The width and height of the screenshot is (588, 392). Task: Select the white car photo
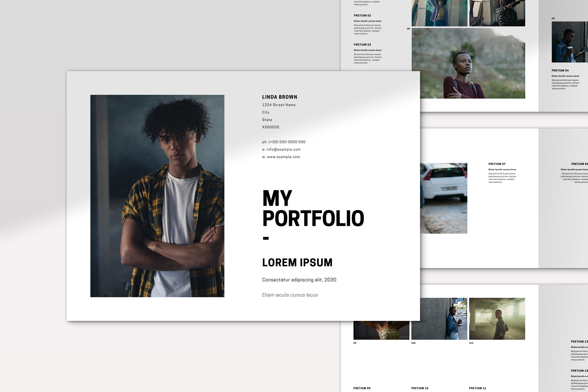pos(444,198)
